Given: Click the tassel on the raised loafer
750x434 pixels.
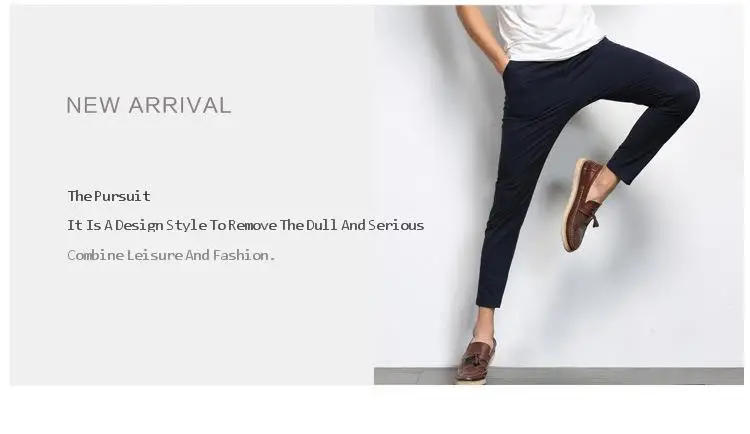Looking at the screenshot, I should click(x=593, y=214).
